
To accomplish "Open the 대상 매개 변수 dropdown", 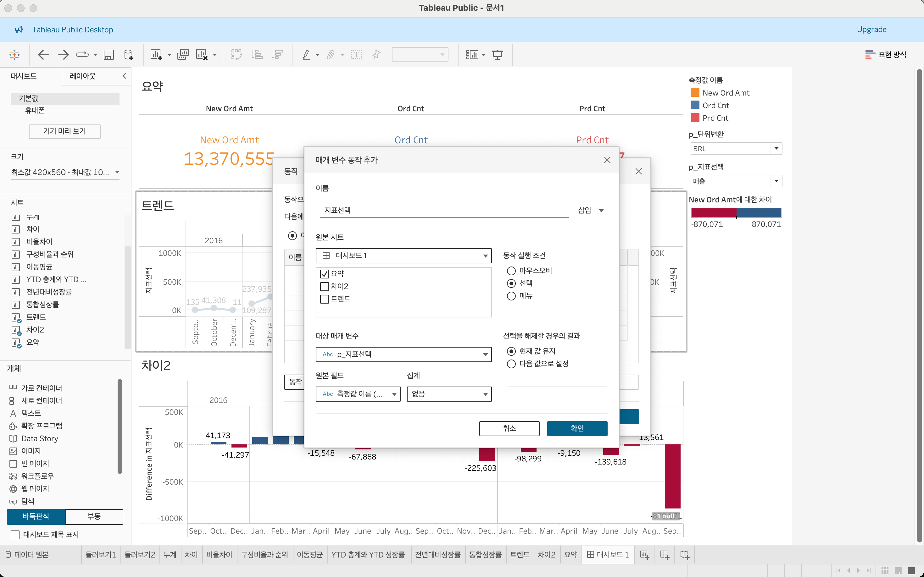I will 404,354.
